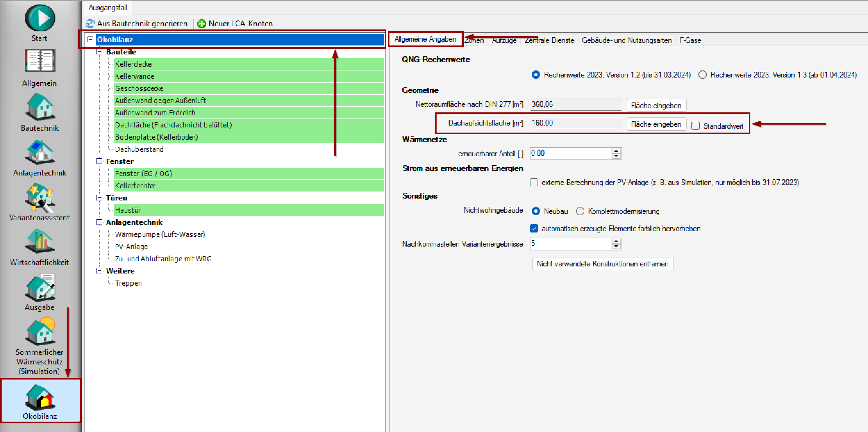868x432 pixels.
Task: Open the Wirtschaftlichkeit chart icon
Action: coord(40,241)
